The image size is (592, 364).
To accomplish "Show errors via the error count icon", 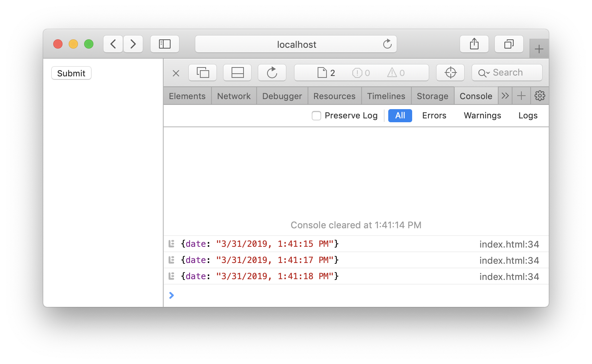I will (357, 72).
